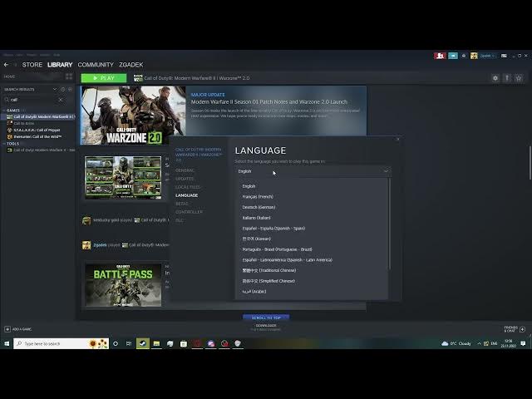Select S.T.A.L.K.E.R.: Call of Pripyat in list
This screenshot has height=399, width=532.
[x=37, y=130]
